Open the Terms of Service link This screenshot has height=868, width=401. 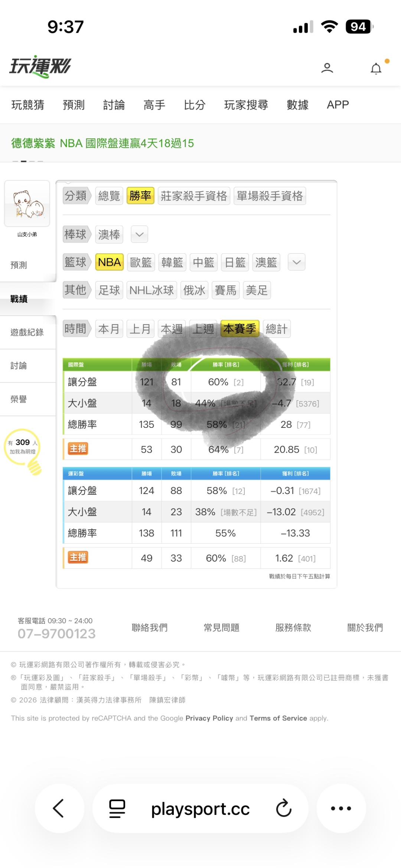278,718
